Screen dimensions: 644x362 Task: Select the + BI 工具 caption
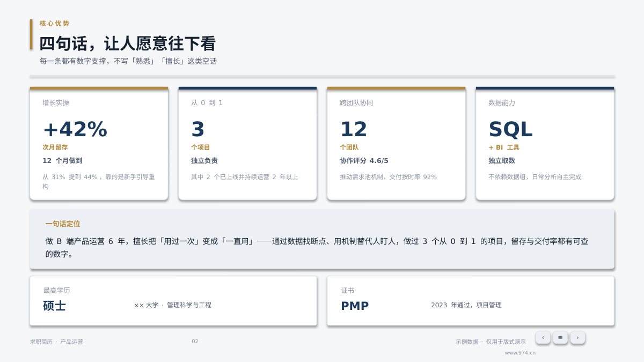click(504, 147)
